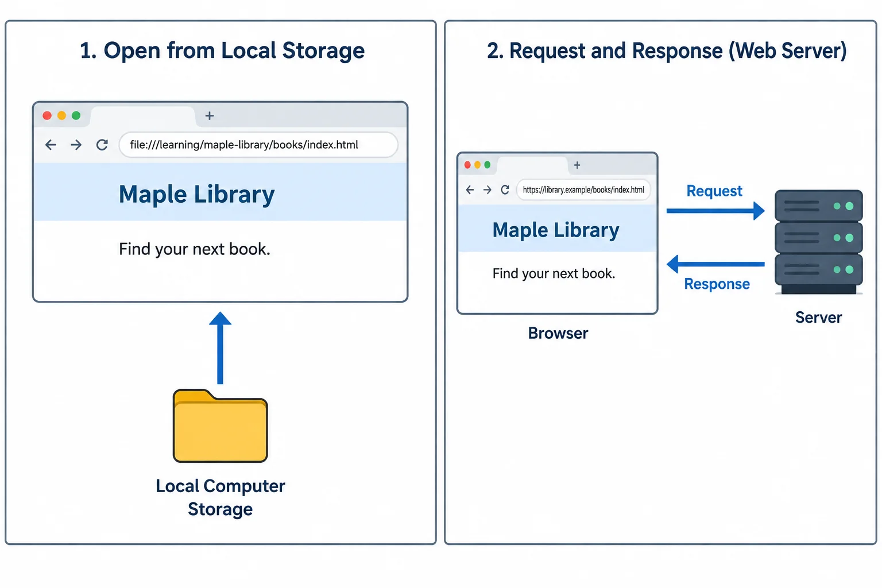Maximize the file:// browser with the green button
882x588 pixels.
point(76,115)
